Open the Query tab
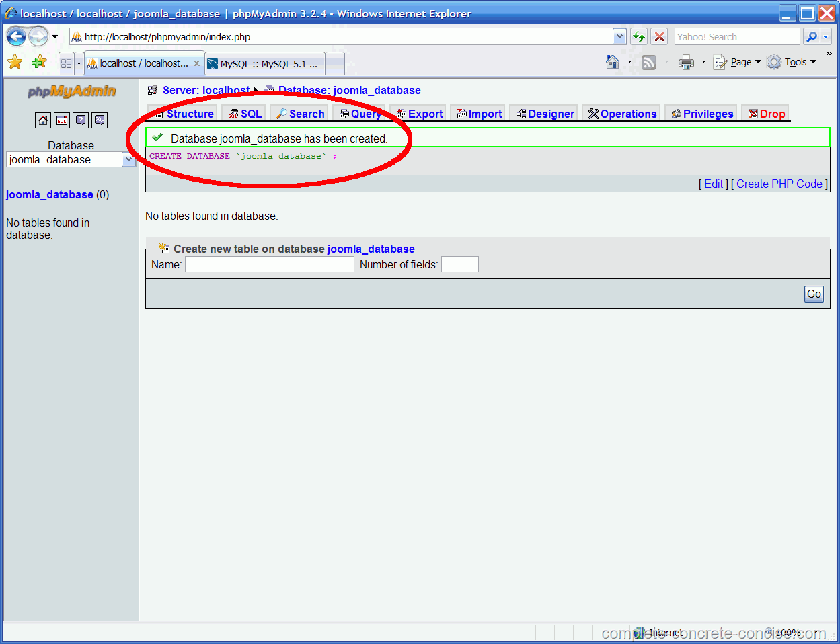The width and height of the screenshot is (840, 644). pyautogui.click(x=360, y=114)
